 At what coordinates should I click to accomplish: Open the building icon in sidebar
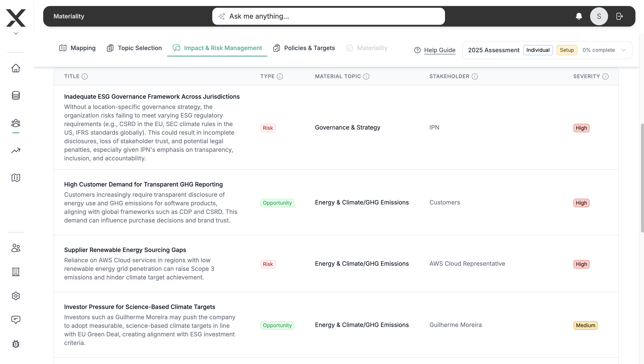click(x=16, y=272)
